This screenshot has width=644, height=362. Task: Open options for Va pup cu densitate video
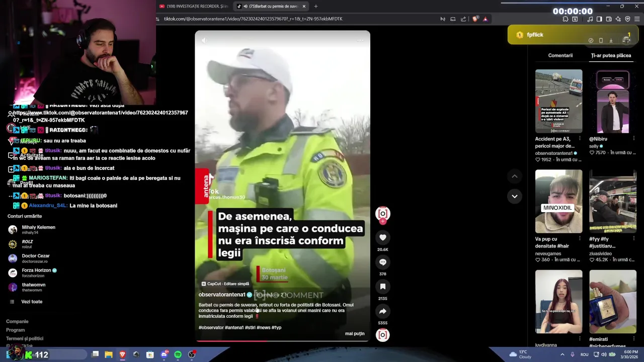pyautogui.click(x=580, y=239)
